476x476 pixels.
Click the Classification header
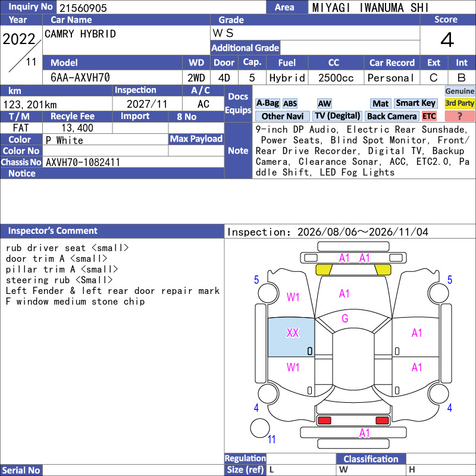(x=371, y=459)
